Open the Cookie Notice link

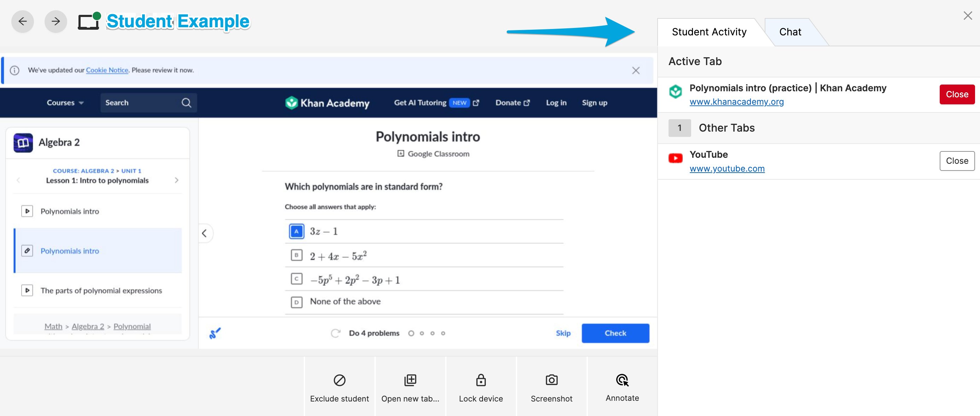click(x=107, y=70)
